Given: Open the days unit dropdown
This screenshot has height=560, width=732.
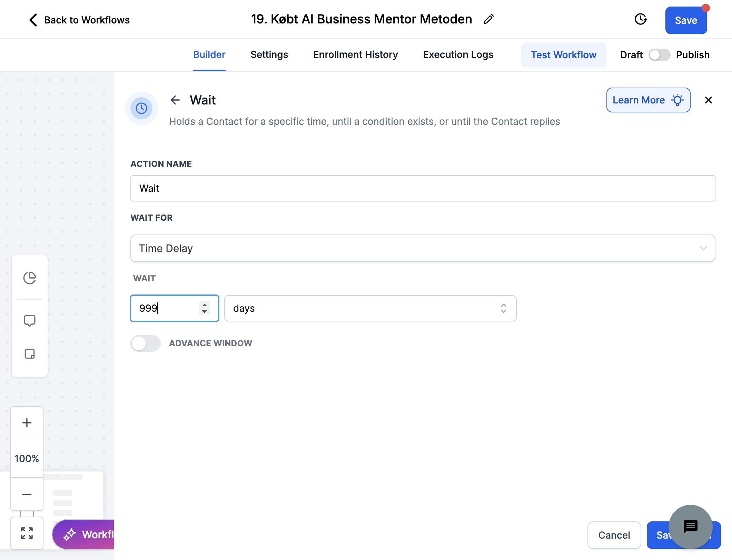Looking at the screenshot, I should click(370, 308).
